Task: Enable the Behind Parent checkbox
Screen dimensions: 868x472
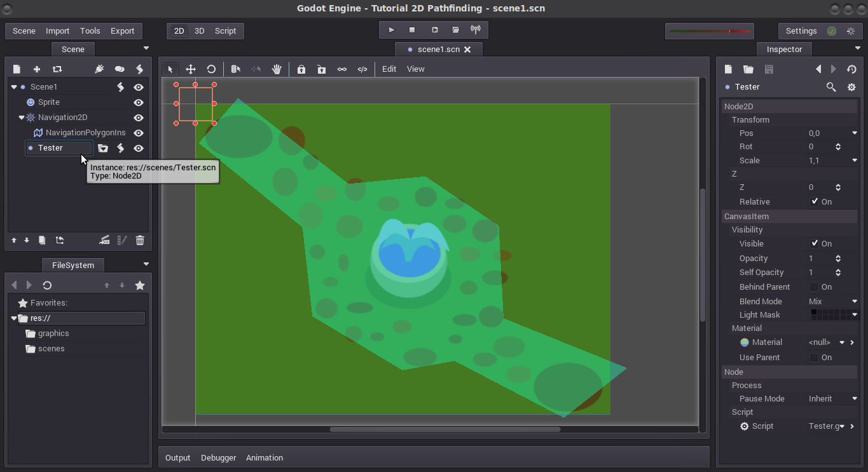Action: tap(814, 287)
